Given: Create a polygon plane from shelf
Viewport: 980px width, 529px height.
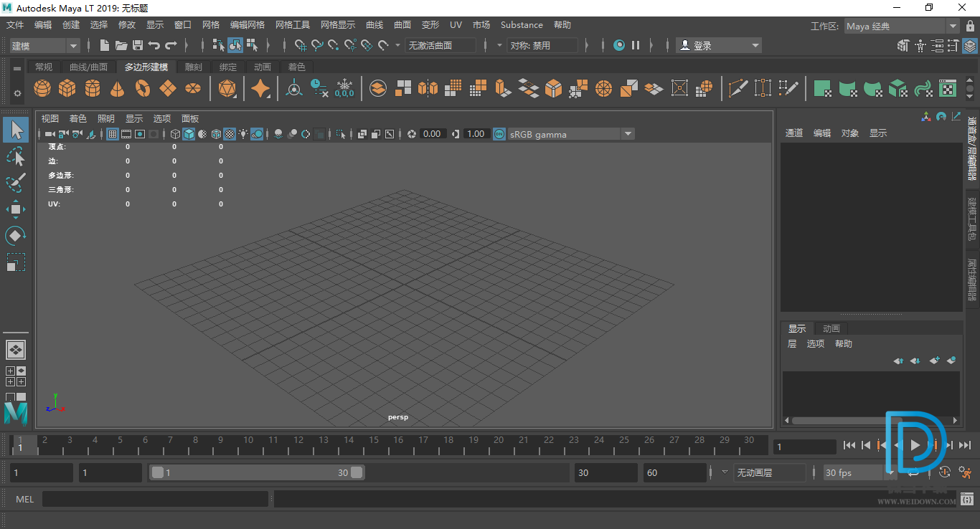Looking at the screenshot, I should pos(167,88).
